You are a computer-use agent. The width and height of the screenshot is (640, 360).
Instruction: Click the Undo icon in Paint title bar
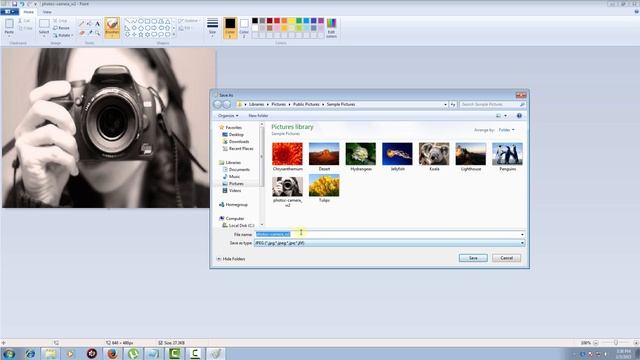click(22, 4)
